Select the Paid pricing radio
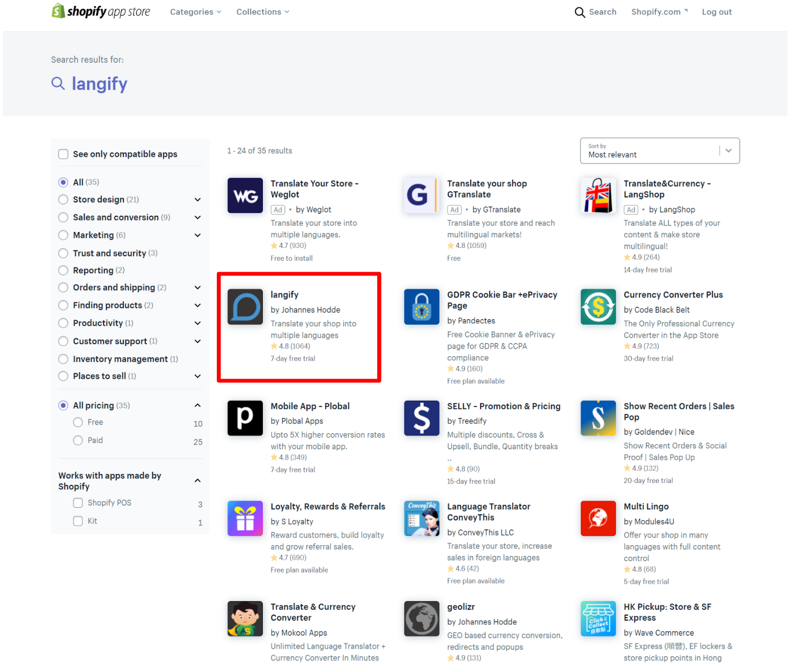792x672 pixels. (78, 440)
